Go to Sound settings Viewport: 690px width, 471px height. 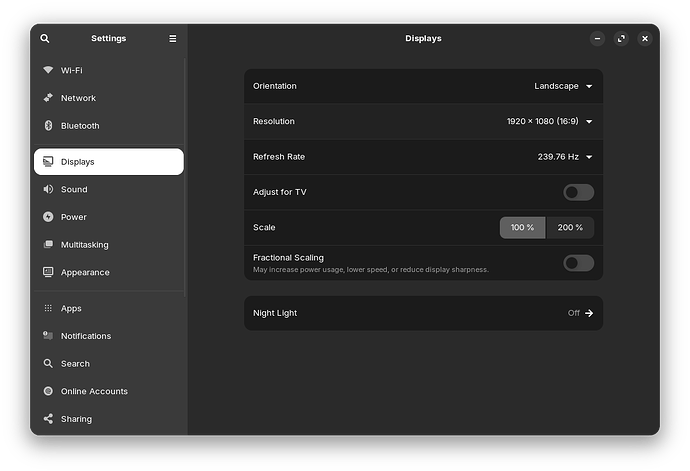109,189
